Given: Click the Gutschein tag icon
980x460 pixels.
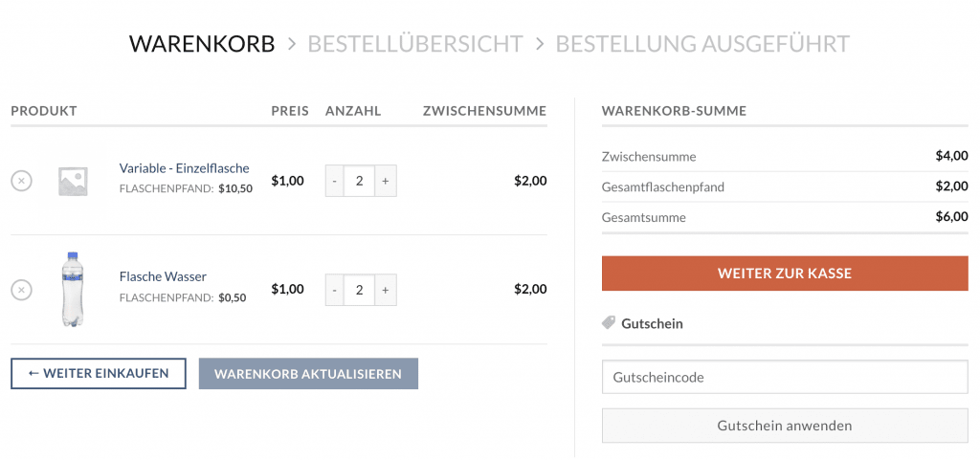Looking at the screenshot, I should pyautogui.click(x=608, y=322).
